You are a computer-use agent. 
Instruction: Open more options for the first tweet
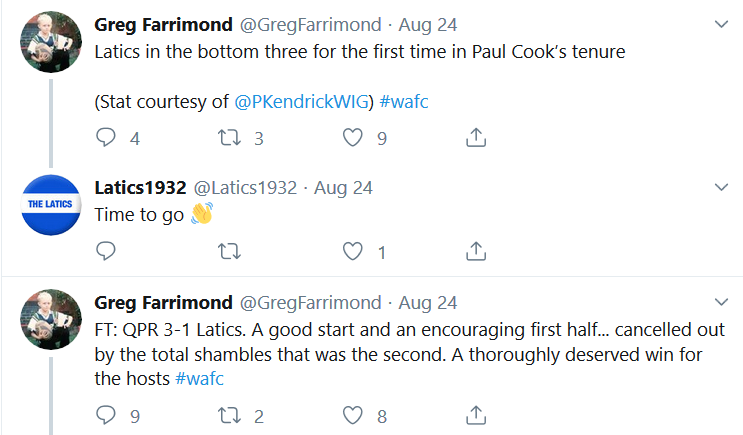click(x=722, y=23)
